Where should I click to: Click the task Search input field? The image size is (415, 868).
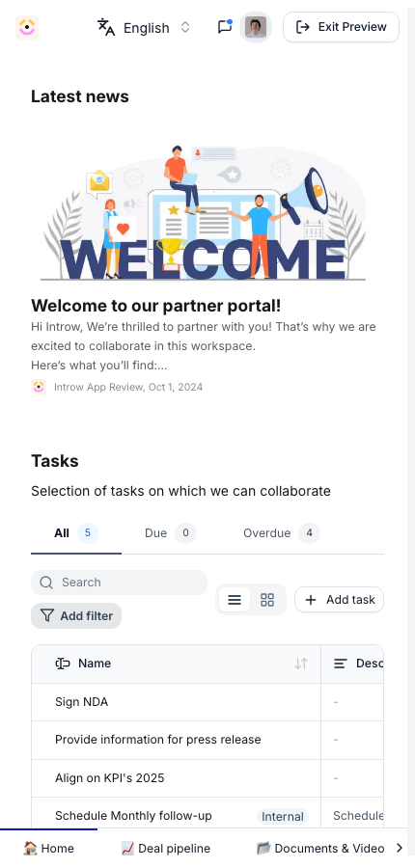[119, 583]
